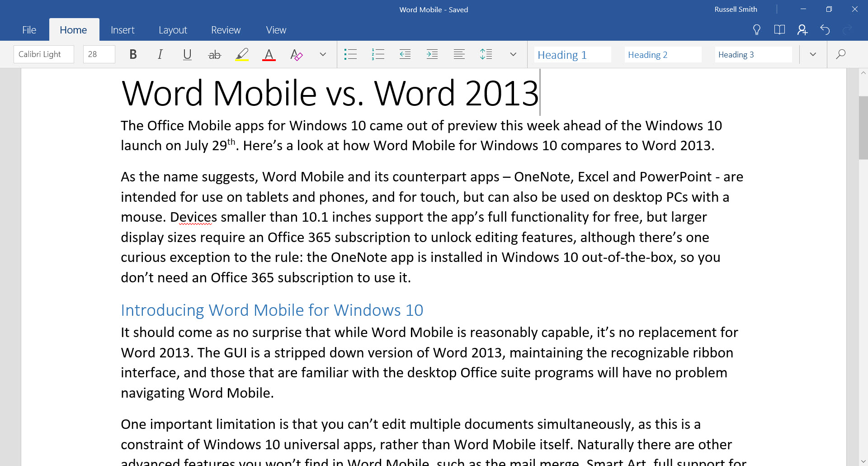Apply Heading 3 style

(x=753, y=55)
